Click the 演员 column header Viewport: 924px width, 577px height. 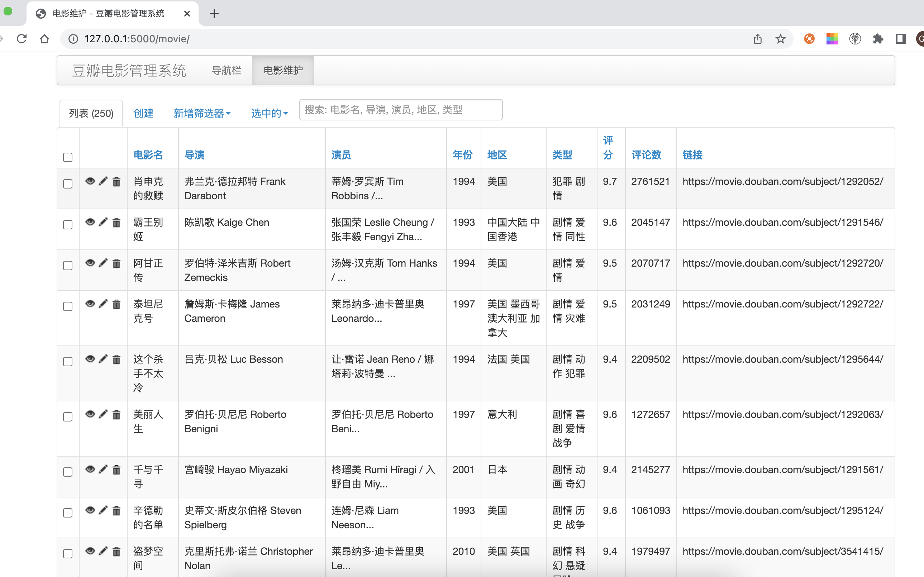coord(341,155)
